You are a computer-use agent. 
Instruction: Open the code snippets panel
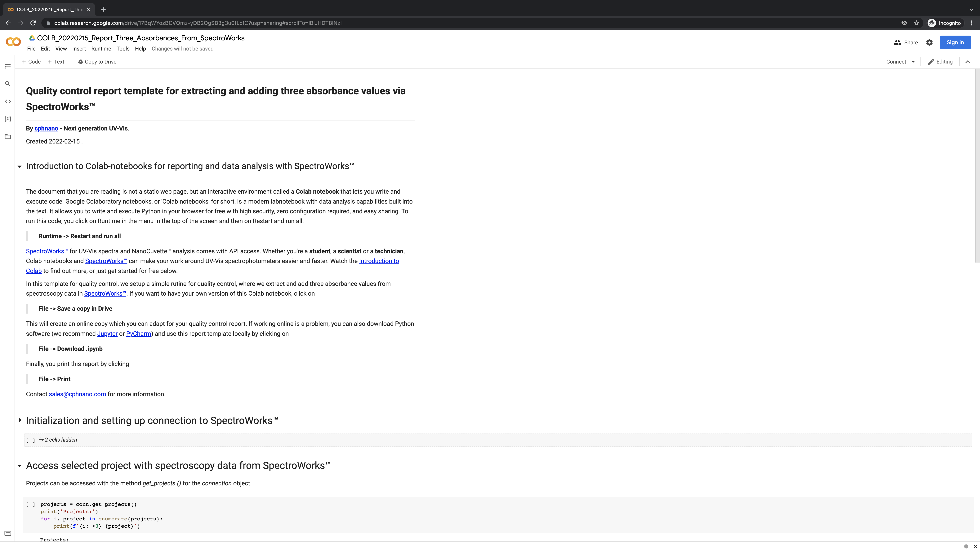point(8,101)
